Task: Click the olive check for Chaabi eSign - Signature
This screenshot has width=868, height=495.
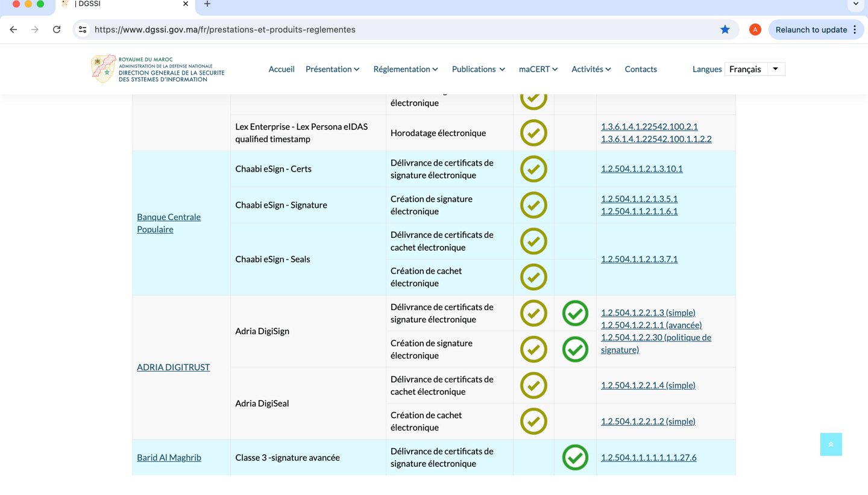Action: [533, 205]
